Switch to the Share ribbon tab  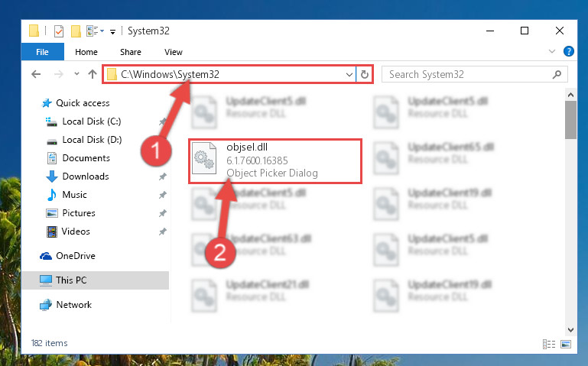click(x=131, y=52)
